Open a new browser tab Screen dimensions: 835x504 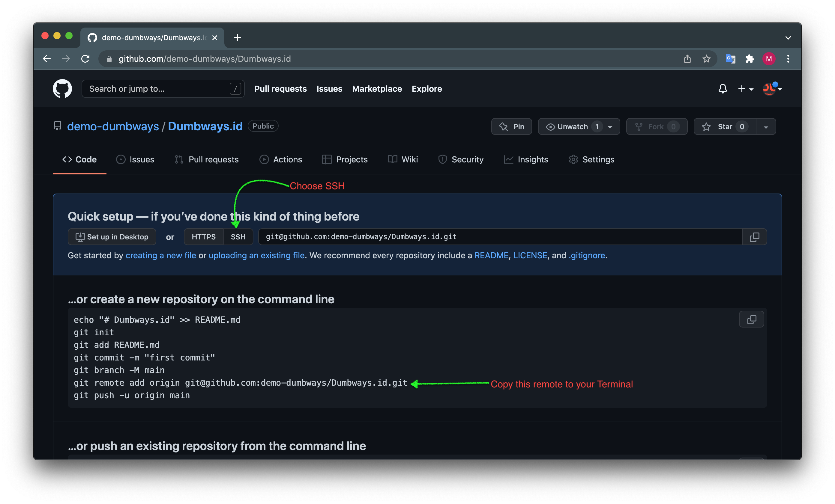[238, 37]
